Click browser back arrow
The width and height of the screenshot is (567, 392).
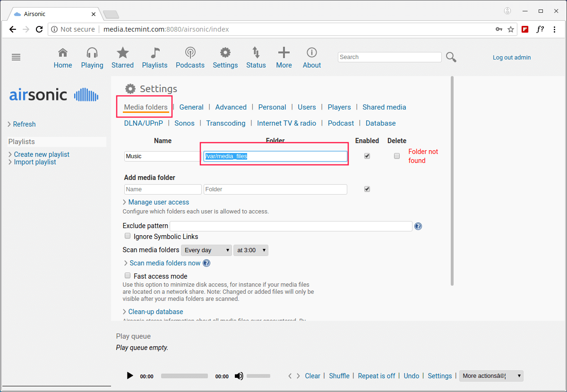pos(13,29)
